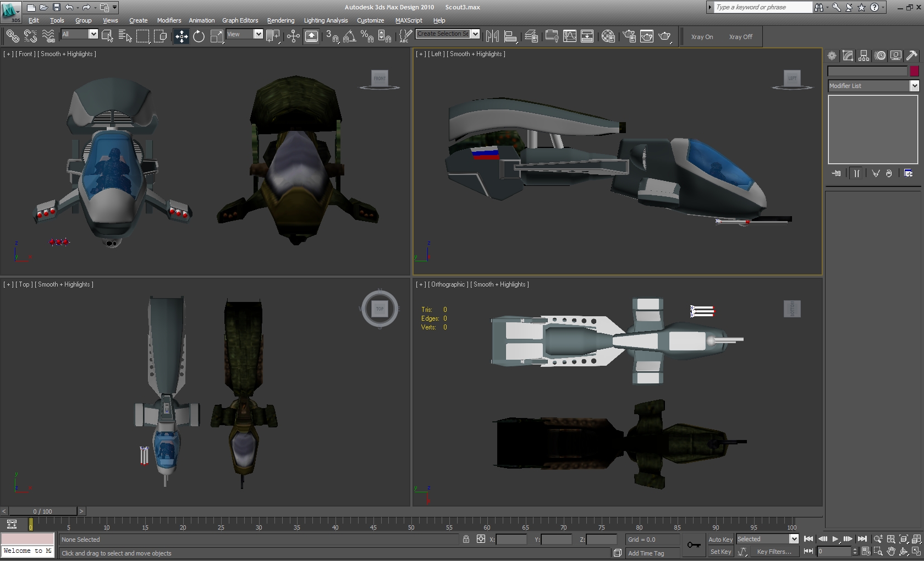Open the Material Editor icon
The height and width of the screenshot is (561, 924).
pos(608,36)
